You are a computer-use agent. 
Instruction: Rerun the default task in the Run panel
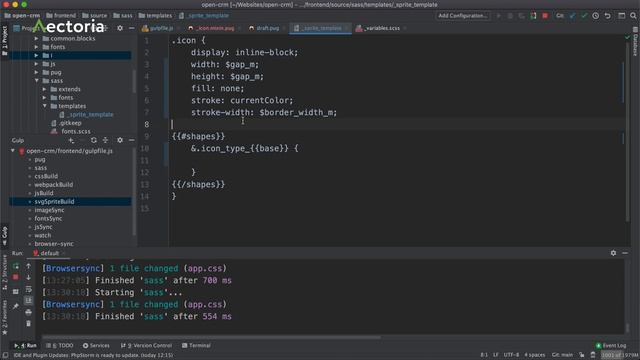[x=16, y=266]
